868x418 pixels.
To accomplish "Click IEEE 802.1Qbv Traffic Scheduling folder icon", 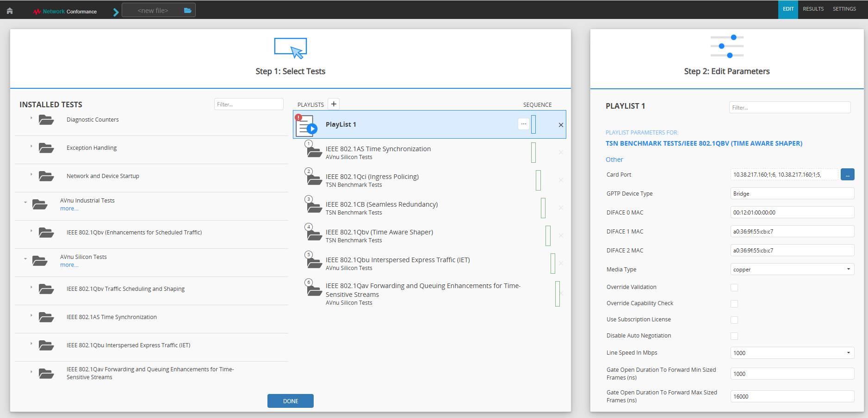I will click(x=46, y=289).
